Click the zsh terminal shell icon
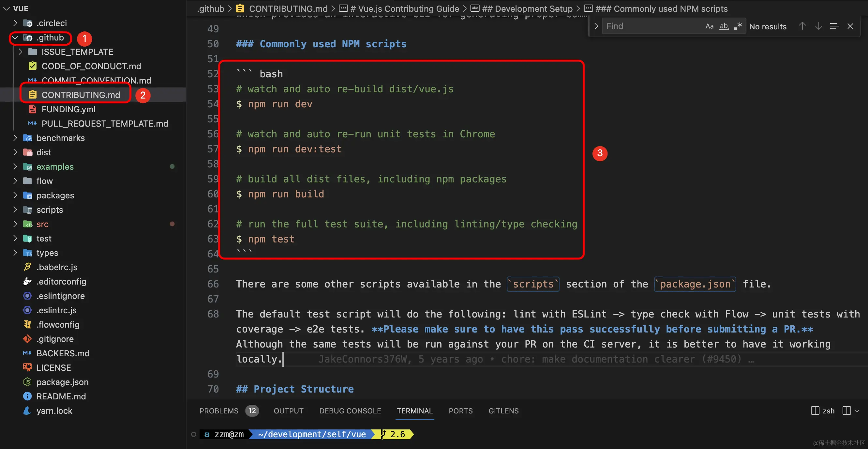This screenshot has height=449, width=868. coord(815,410)
